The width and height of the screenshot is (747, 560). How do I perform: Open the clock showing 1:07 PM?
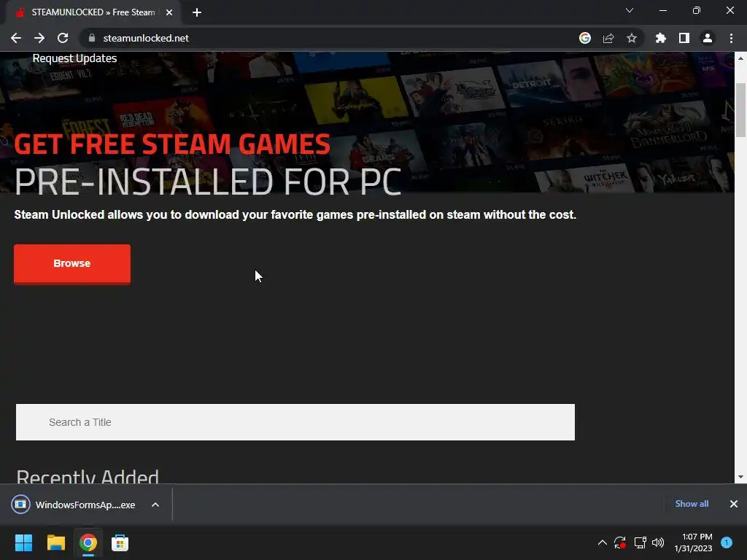coord(693,542)
